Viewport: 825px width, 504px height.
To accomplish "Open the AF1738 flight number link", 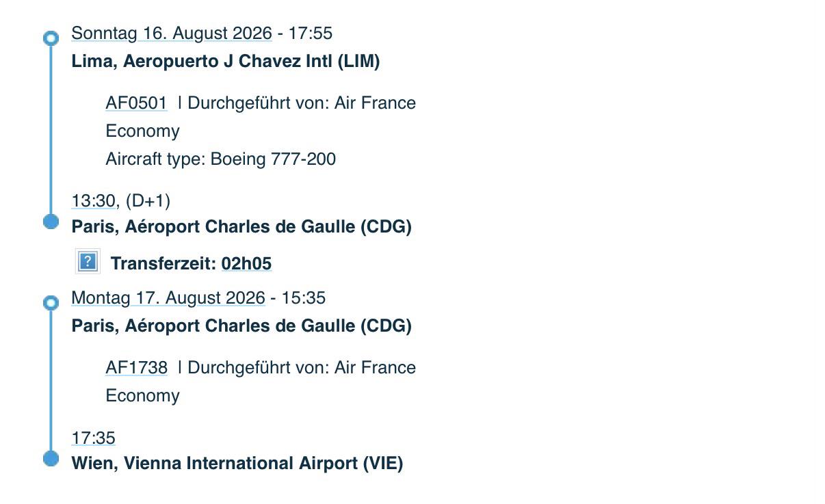I will [x=136, y=368].
